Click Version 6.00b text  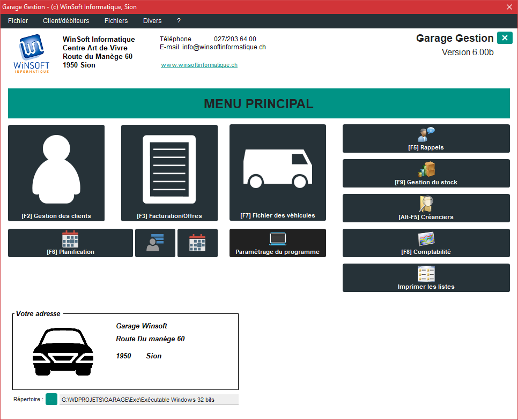tap(468, 52)
